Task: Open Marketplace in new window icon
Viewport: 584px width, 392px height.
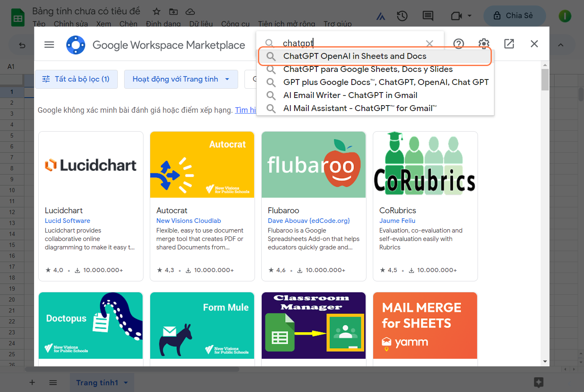Action: tap(509, 44)
